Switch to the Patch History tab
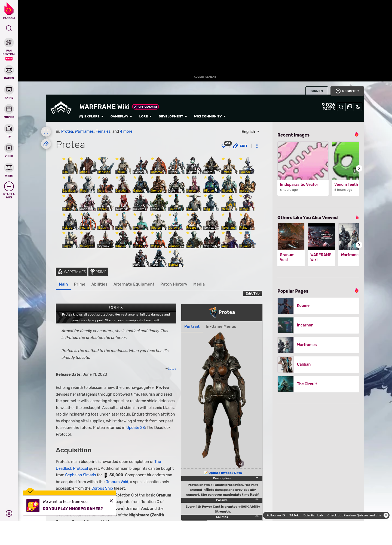 174,284
